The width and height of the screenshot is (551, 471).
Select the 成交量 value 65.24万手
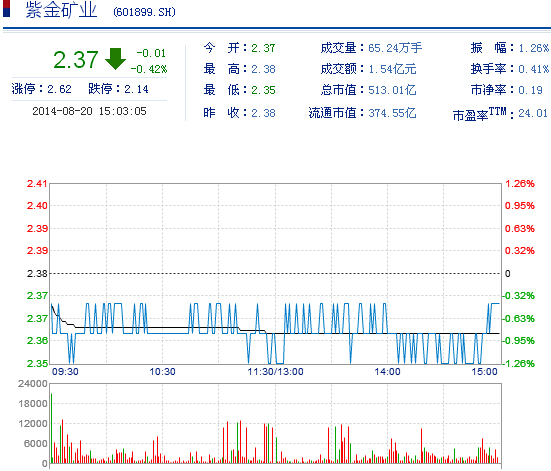pos(395,48)
